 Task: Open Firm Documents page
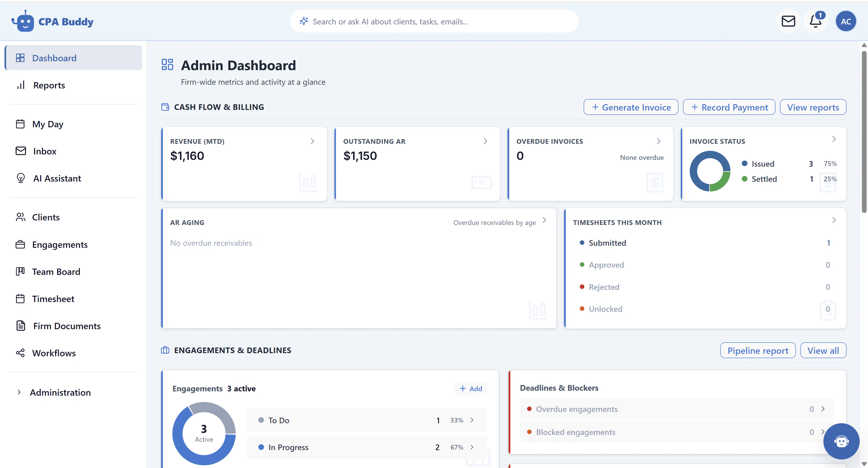click(74, 326)
